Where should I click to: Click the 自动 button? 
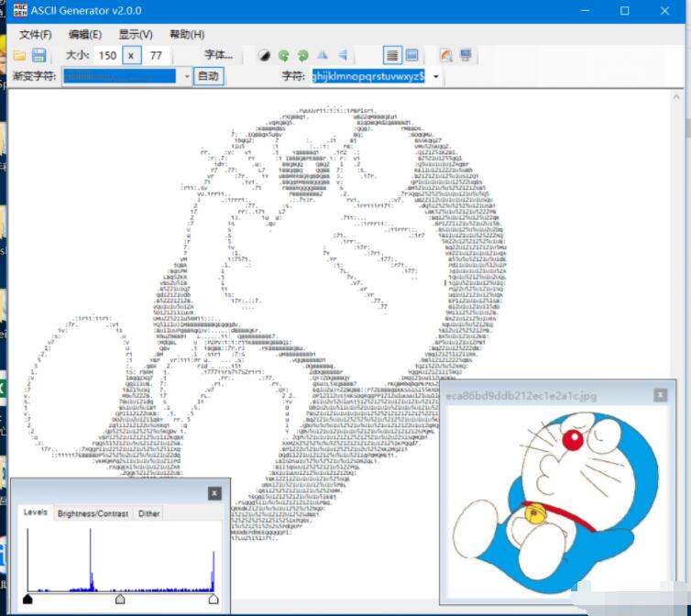208,76
